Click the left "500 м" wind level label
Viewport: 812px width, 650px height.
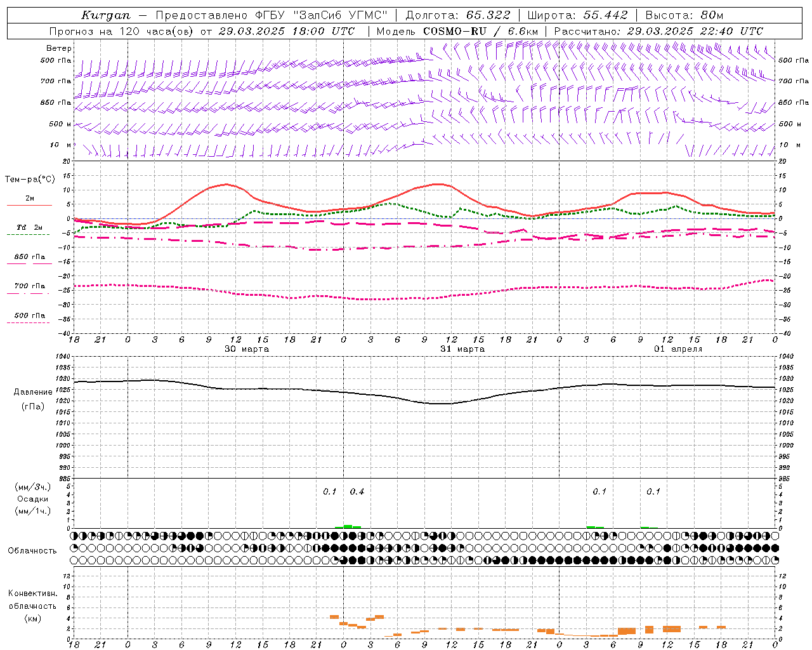pyautogui.click(x=60, y=124)
